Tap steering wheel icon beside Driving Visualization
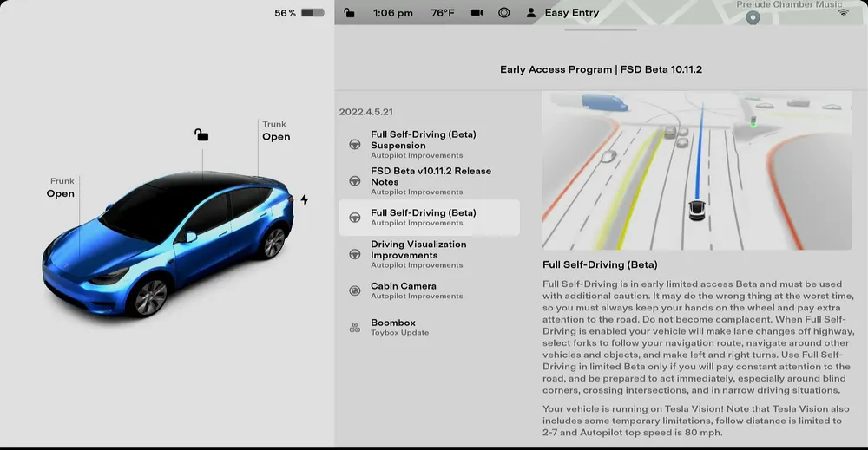This screenshot has width=868, height=450. pyautogui.click(x=355, y=254)
